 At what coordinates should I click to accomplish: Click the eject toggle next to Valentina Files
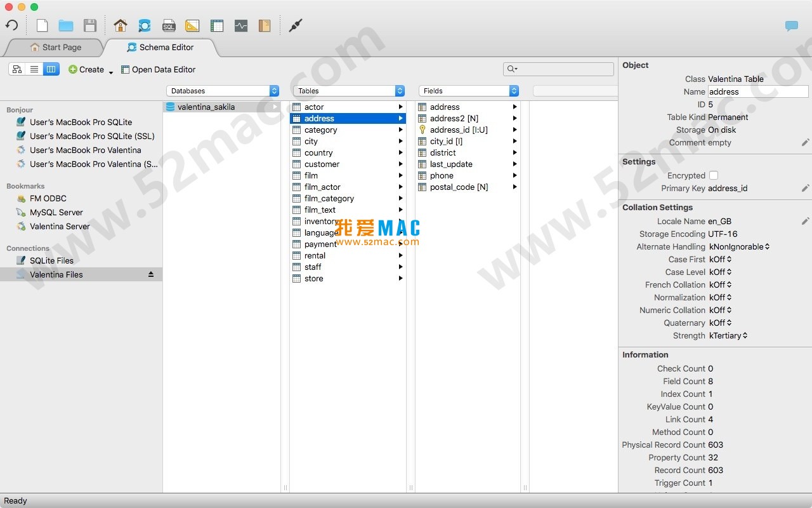tap(151, 274)
